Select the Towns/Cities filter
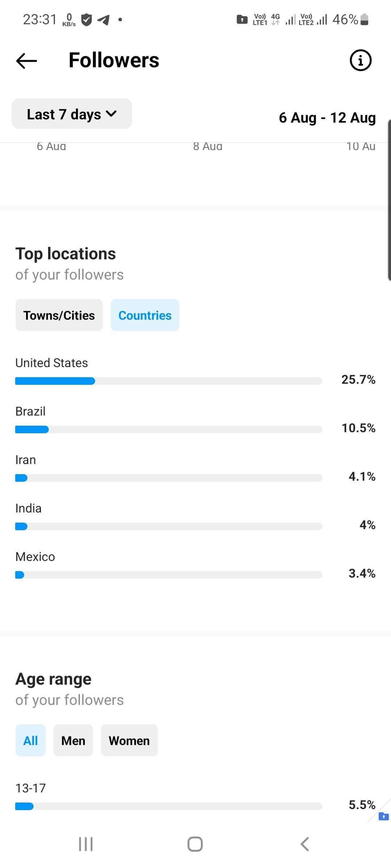This screenshot has width=391, height=868. tap(59, 315)
